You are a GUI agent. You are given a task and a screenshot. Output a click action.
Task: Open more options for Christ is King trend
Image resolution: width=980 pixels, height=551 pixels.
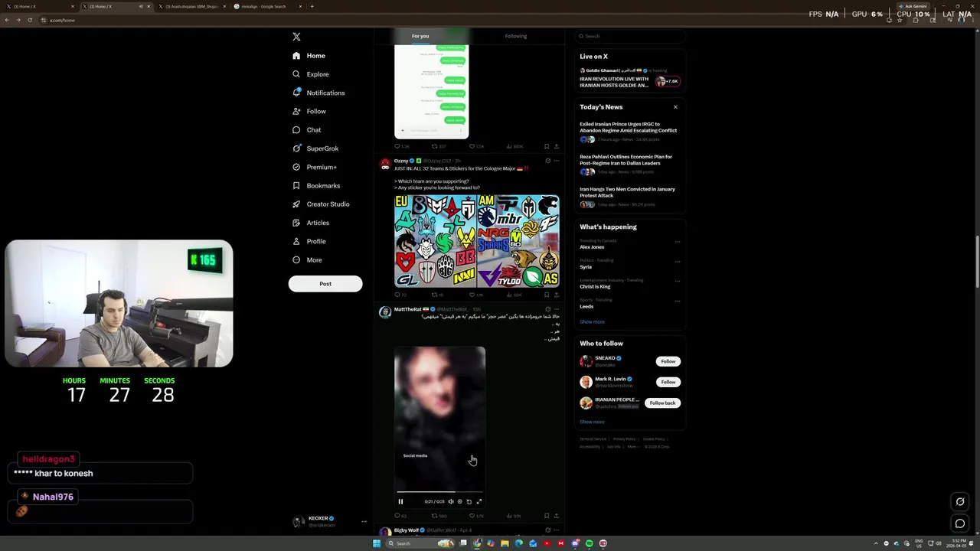pos(677,282)
